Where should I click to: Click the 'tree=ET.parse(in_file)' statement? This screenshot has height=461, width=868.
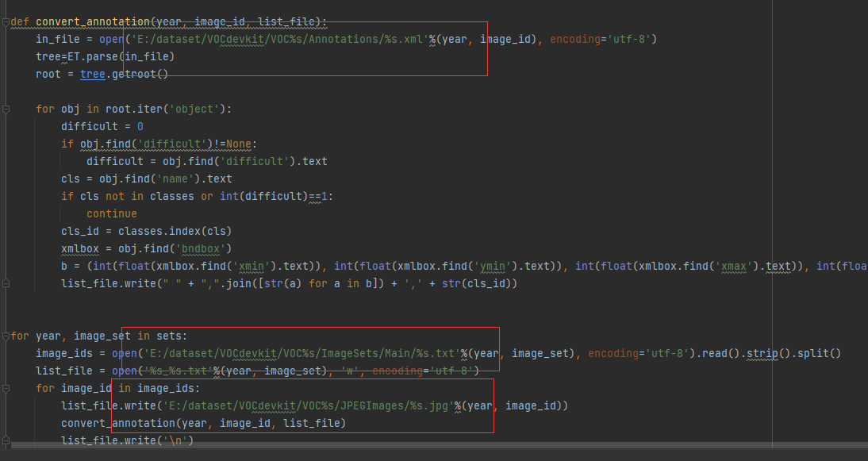point(106,56)
